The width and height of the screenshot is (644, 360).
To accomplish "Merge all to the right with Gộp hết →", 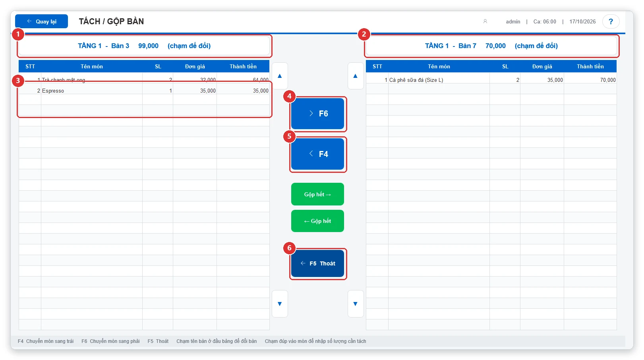I will (317, 194).
